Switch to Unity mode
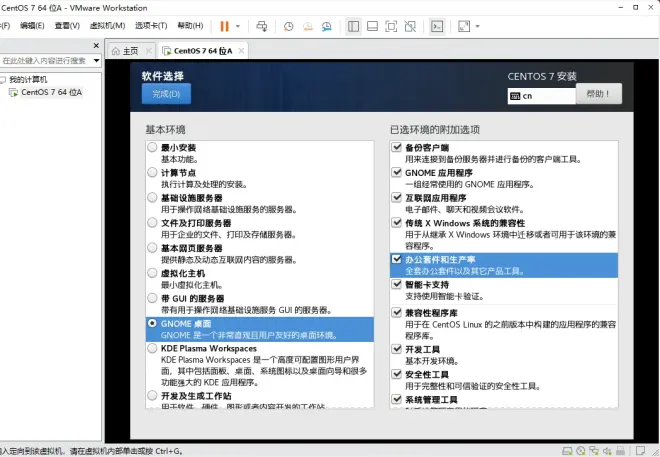The image size is (660, 457). [410, 27]
